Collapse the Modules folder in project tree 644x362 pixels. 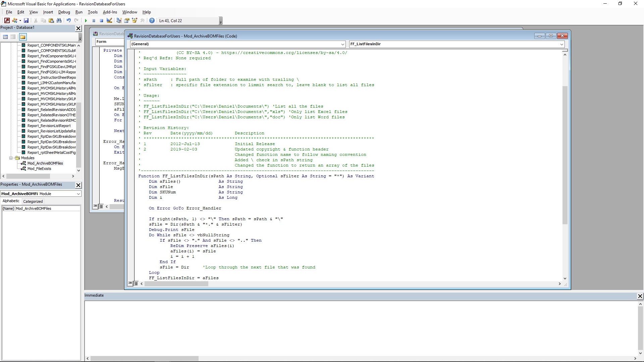pos(11,158)
